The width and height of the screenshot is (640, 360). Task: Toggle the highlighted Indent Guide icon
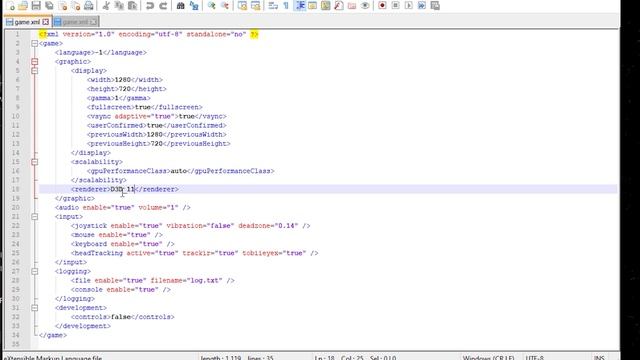click(x=300, y=6)
